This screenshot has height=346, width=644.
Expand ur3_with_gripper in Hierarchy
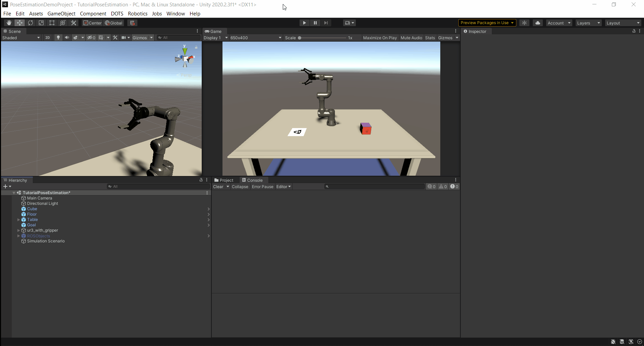pos(19,230)
